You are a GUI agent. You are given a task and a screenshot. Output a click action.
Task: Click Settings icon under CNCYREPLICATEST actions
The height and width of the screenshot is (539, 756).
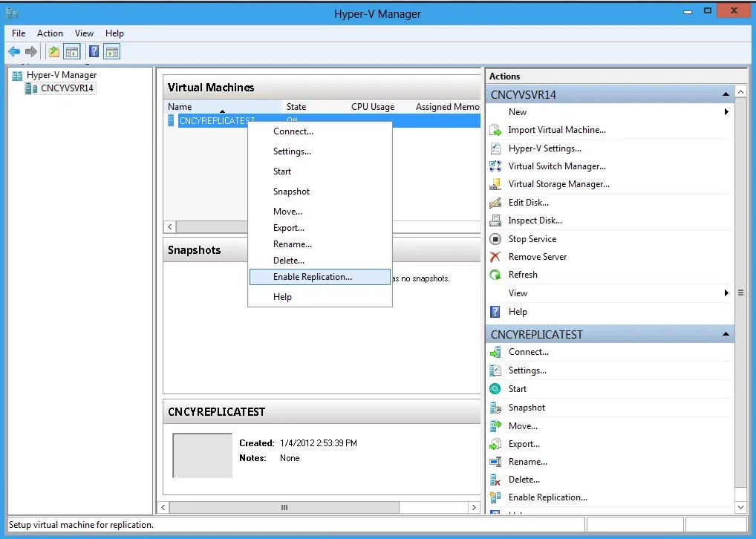(x=495, y=370)
